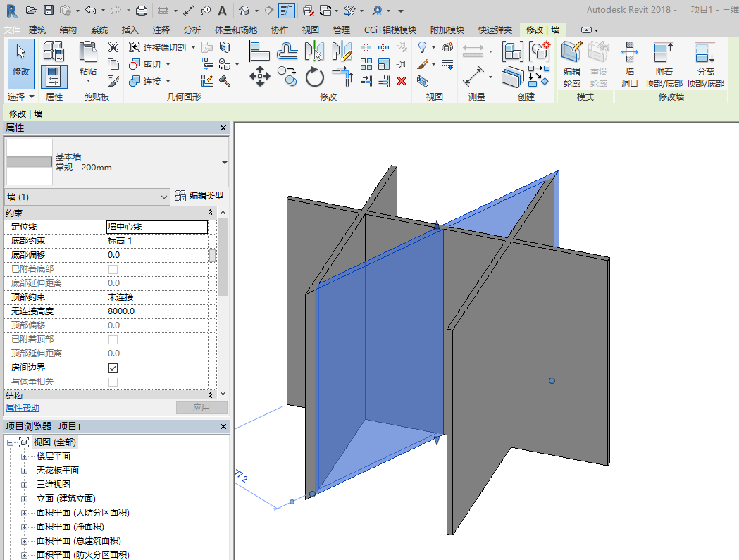Expand the 立面 (建筑立面) tree node
The height and width of the screenshot is (560, 739).
click(24, 499)
